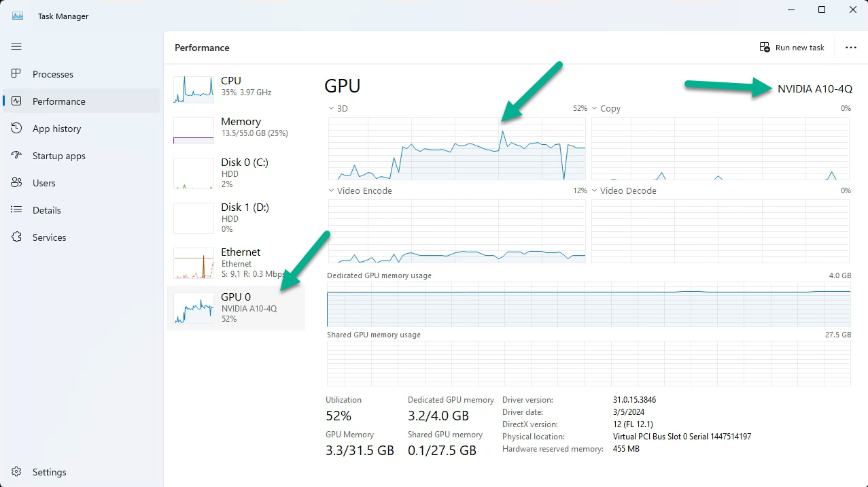Click the Startup apps gauge icon
Image resolution: width=868 pixels, height=487 pixels.
pyautogui.click(x=17, y=155)
